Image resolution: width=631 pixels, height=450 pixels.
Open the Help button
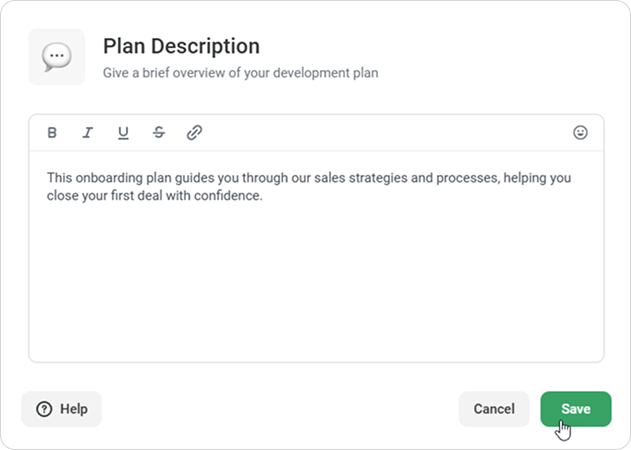pyautogui.click(x=62, y=409)
